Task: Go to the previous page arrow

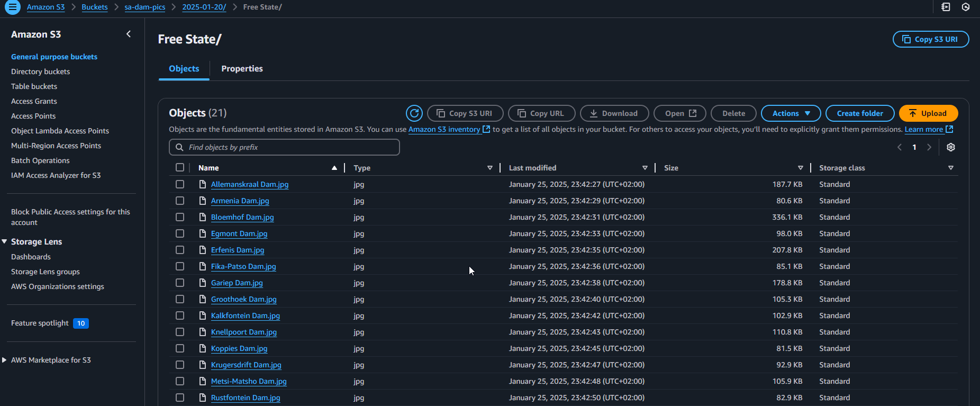Action: [x=900, y=147]
